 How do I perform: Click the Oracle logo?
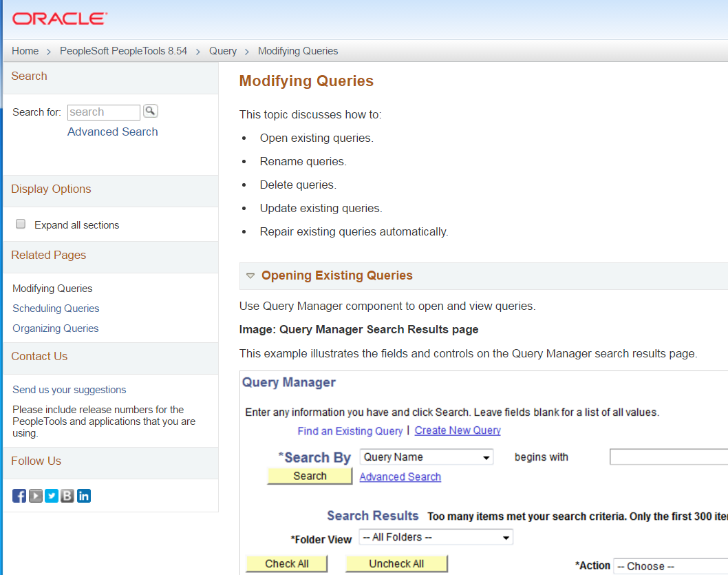pyautogui.click(x=59, y=19)
